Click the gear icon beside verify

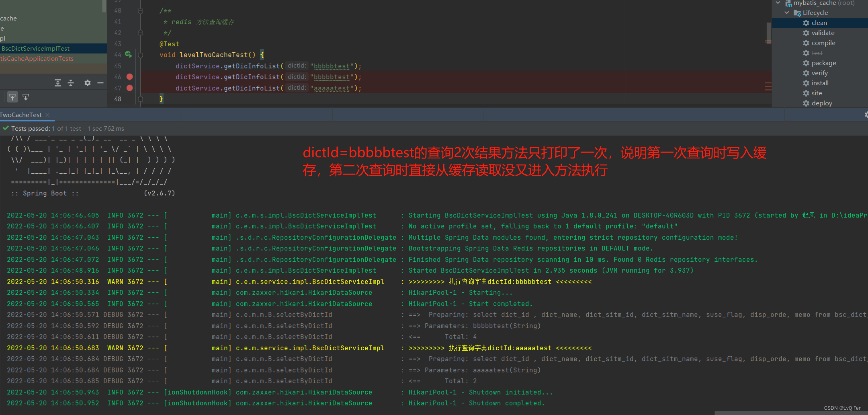tap(806, 73)
